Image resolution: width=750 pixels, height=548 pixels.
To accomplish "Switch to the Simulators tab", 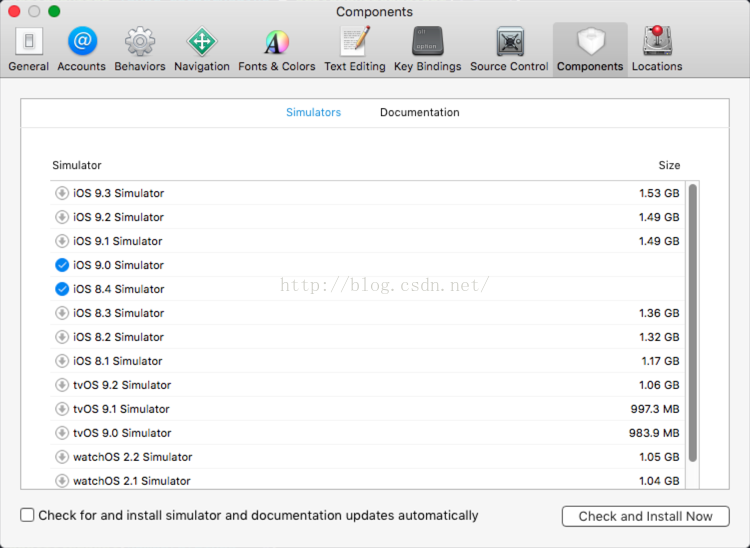I will pyautogui.click(x=313, y=112).
